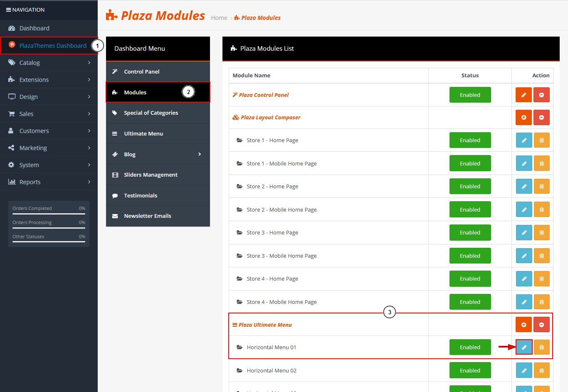
Task: Add new layout with Plaza Layout Composer plus icon
Action: tap(524, 117)
